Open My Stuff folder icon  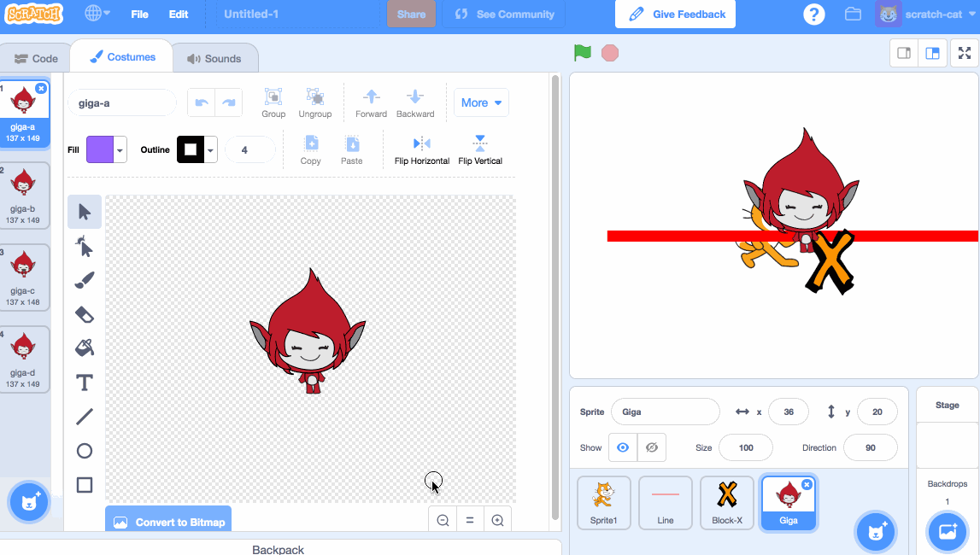(x=854, y=14)
